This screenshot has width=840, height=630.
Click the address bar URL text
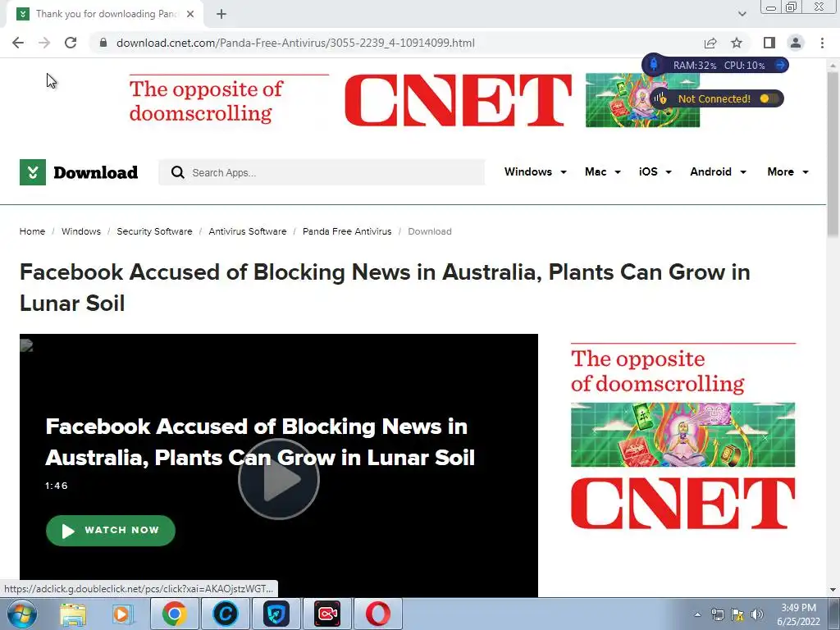click(295, 43)
